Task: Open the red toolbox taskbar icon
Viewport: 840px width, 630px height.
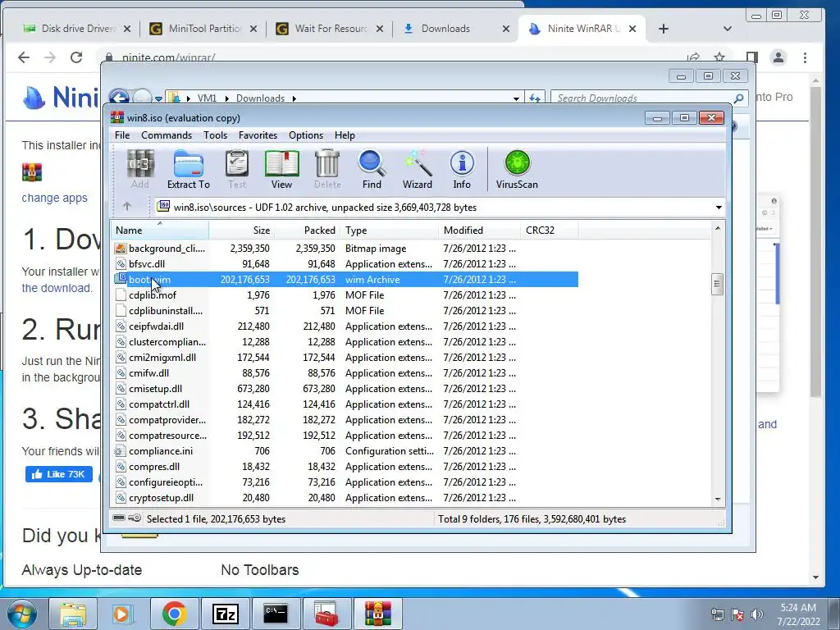Action: click(x=326, y=614)
